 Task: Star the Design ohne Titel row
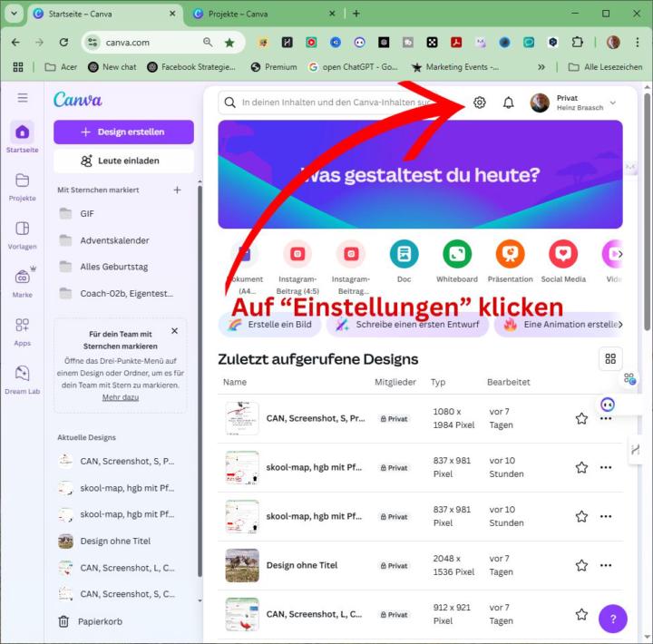[x=581, y=565]
